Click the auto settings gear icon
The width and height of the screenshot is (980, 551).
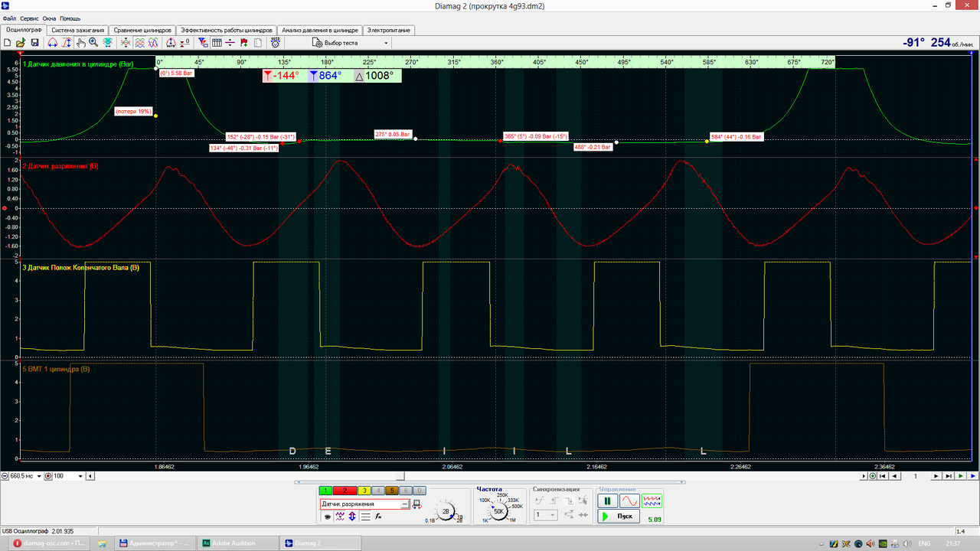pos(275,43)
